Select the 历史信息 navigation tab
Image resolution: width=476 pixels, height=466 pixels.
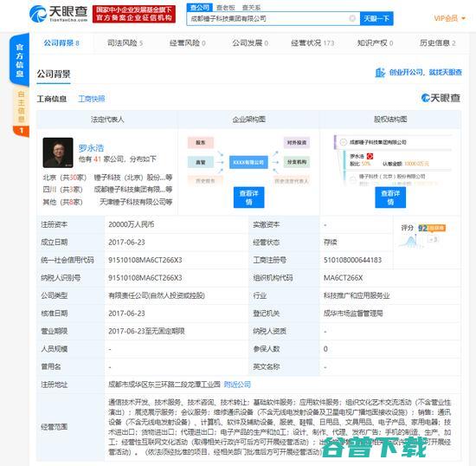pyautogui.click(x=437, y=43)
